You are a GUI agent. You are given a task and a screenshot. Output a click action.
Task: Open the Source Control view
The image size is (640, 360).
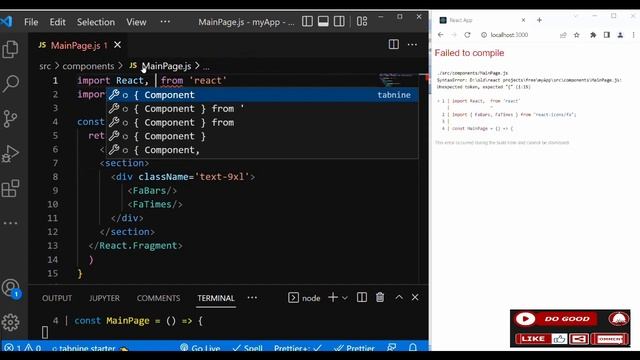pos(10,119)
